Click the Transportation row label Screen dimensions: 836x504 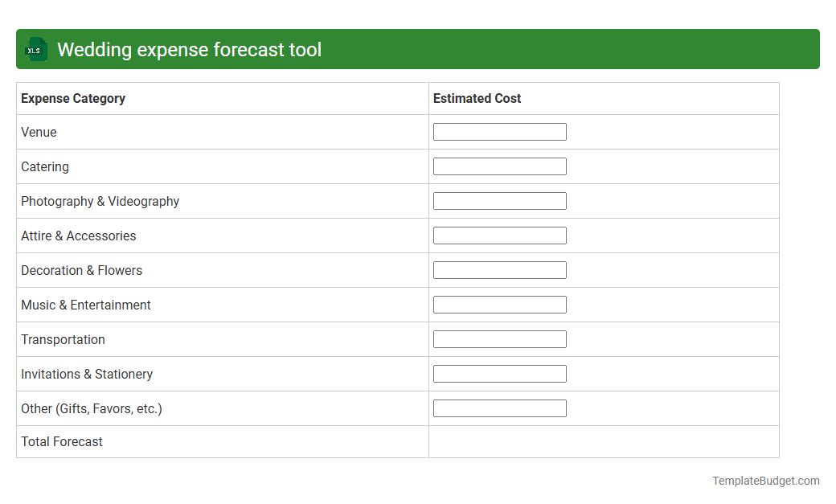(63, 339)
